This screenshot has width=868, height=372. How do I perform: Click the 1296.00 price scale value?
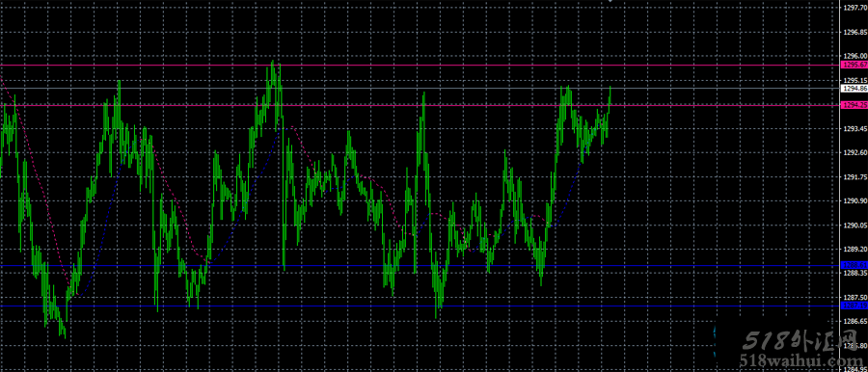click(x=854, y=56)
